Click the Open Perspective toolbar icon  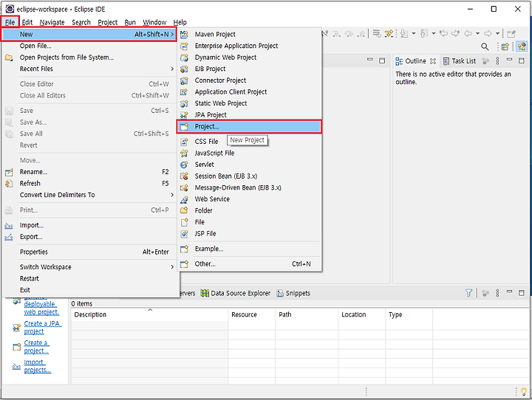(505, 46)
